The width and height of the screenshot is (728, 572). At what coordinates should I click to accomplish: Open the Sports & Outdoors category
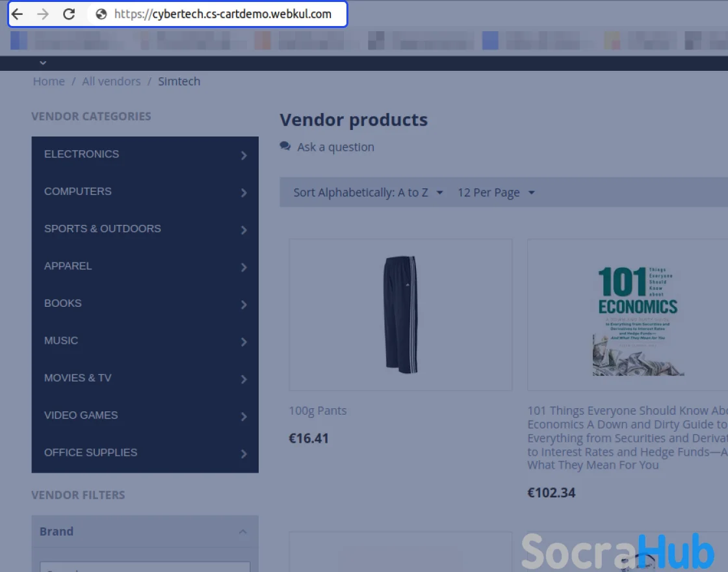tap(103, 229)
